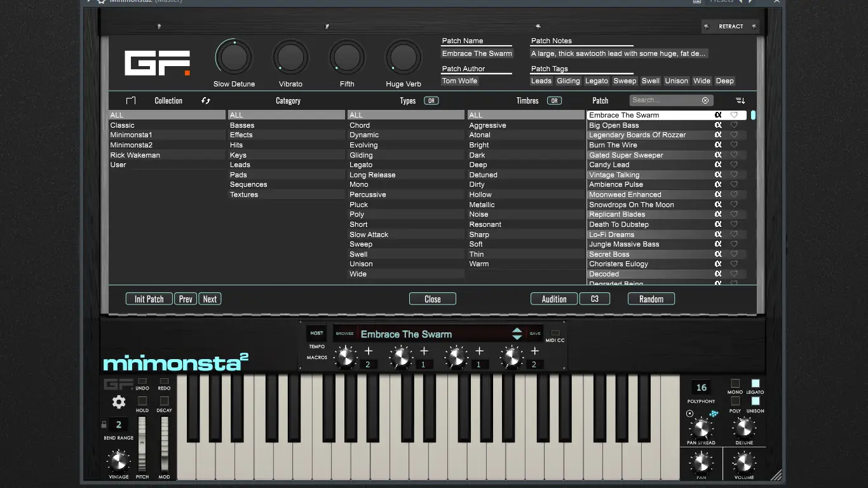Screen dimensions: 868x488
Task: Favorite the Big Open Bass patch heart
Action: click(x=734, y=125)
